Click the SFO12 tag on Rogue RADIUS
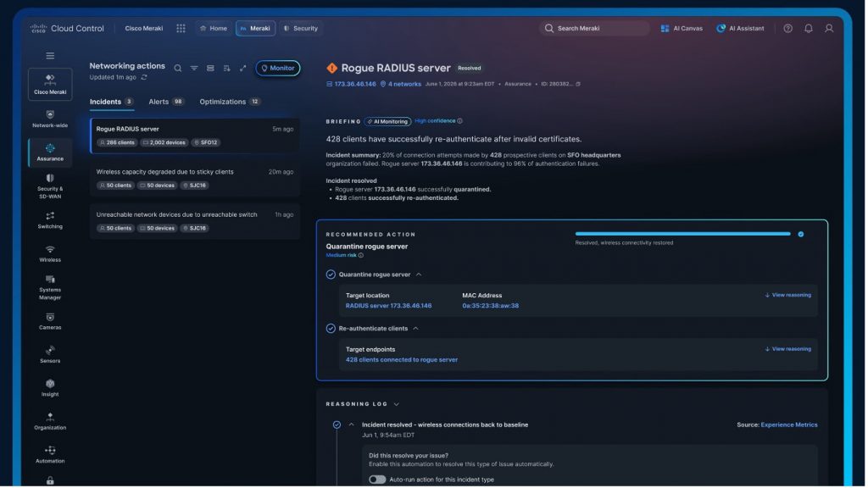Image resolution: width=868 pixels, height=488 pixels. pyautogui.click(x=206, y=142)
